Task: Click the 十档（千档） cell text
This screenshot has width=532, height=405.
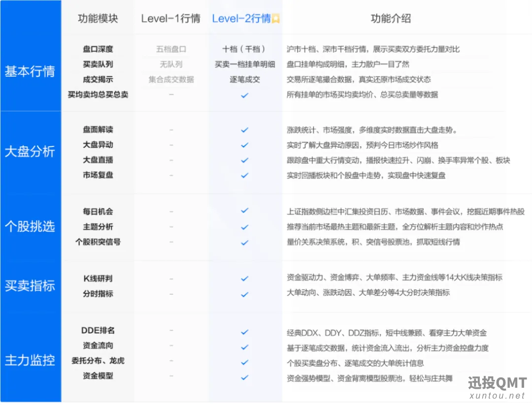Action: click(244, 49)
